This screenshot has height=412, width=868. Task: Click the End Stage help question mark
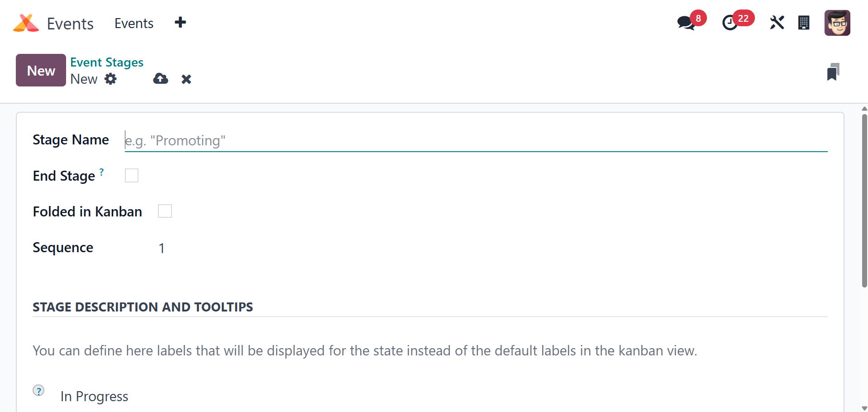click(102, 172)
